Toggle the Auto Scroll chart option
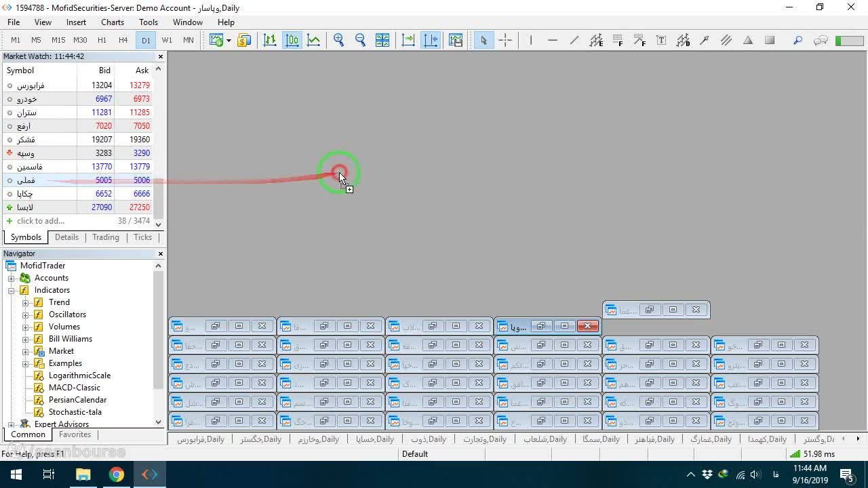 coord(408,41)
